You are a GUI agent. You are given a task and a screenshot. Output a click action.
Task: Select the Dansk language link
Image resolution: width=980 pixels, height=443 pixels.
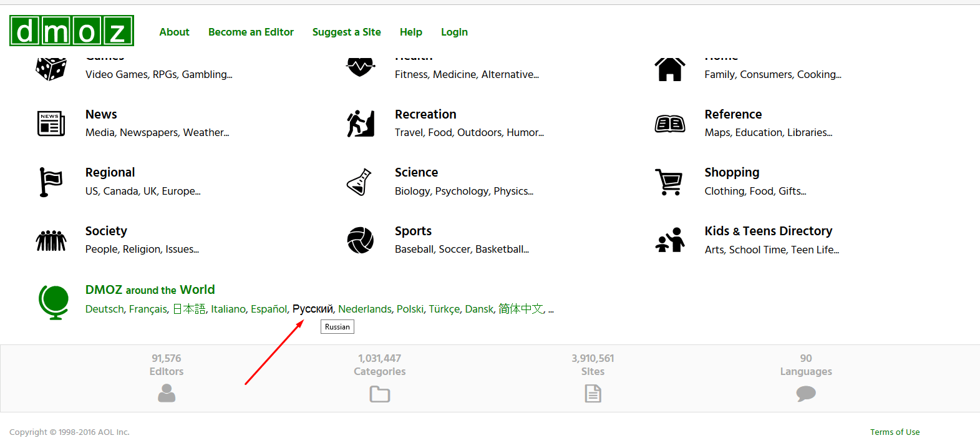pyautogui.click(x=479, y=309)
